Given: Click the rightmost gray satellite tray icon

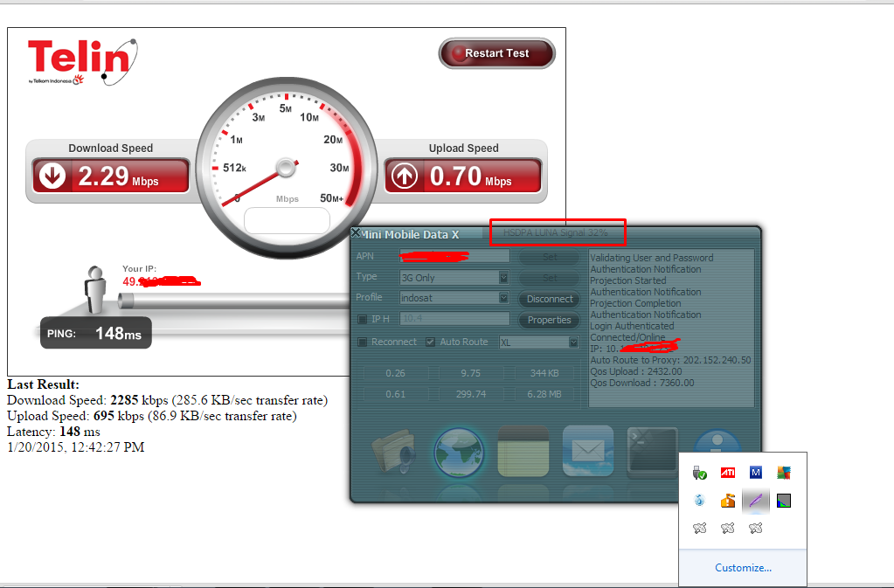Looking at the screenshot, I should [x=755, y=529].
